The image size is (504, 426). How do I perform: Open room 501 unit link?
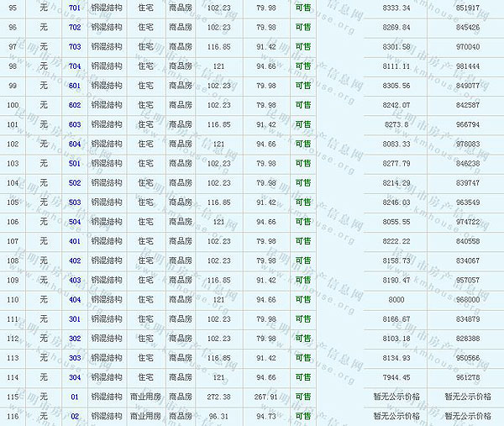point(75,163)
